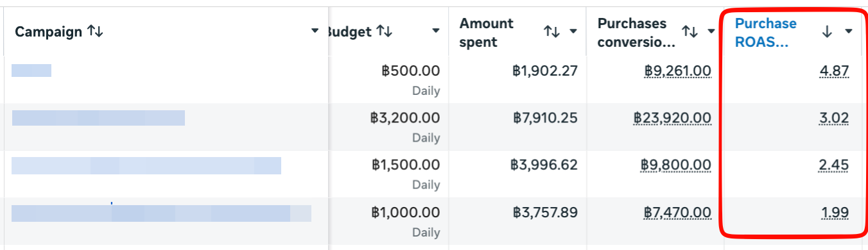Image resolution: width=868 pixels, height=250 pixels.
Task: Expand Amount spent column options caret
Action: click(573, 31)
